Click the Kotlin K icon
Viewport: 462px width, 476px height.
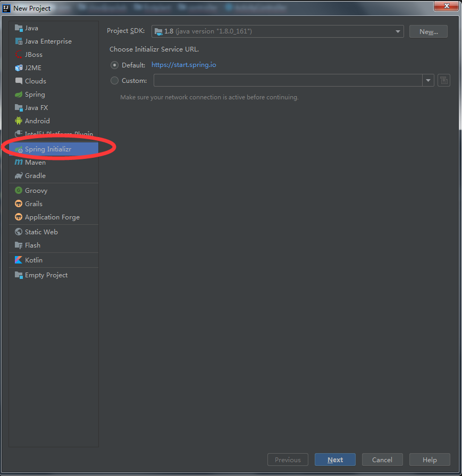pos(19,260)
